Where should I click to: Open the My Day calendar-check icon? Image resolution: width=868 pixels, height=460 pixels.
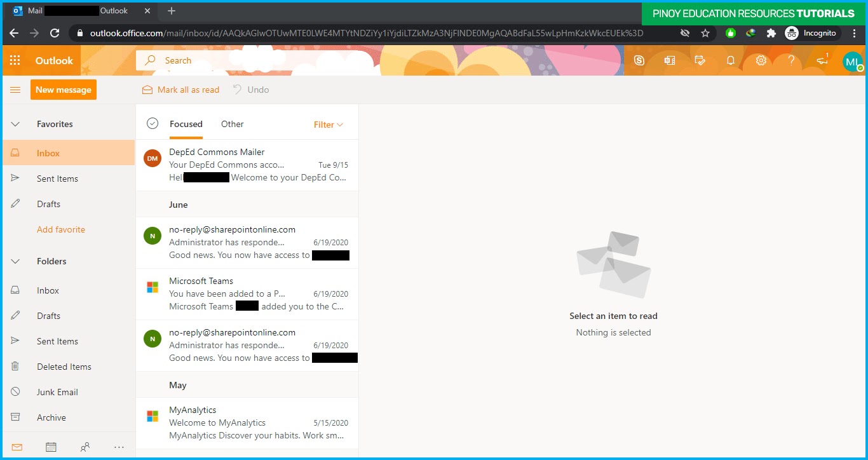tap(700, 60)
